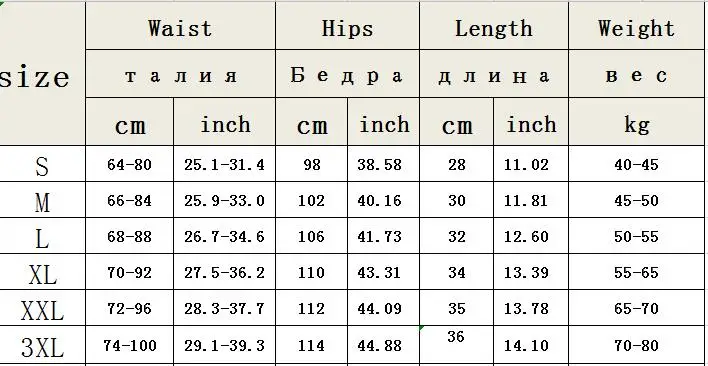Click the hips inch cell 40.16
Screen dimensions: 708x366
pyautogui.click(x=383, y=200)
